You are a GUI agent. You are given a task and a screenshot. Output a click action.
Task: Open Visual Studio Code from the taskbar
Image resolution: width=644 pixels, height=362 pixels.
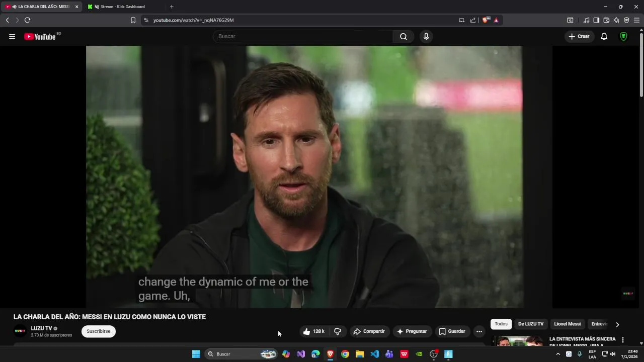tap(374, 354)
